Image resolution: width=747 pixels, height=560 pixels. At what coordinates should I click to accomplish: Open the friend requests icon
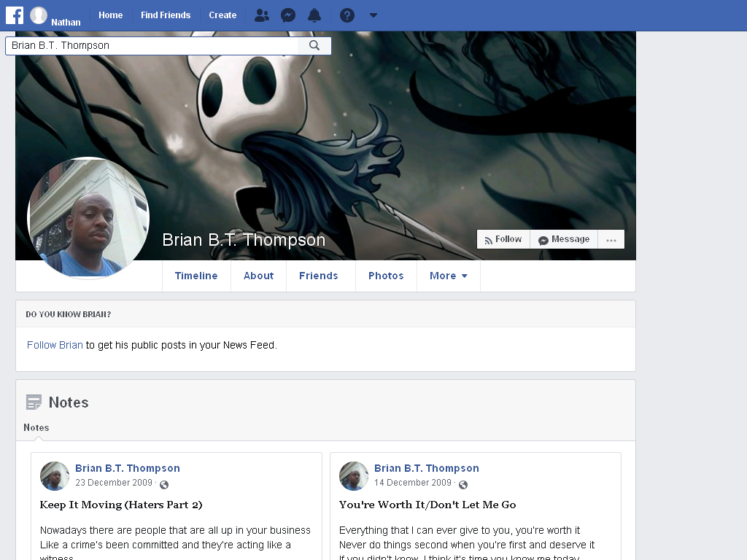point(262,15)
